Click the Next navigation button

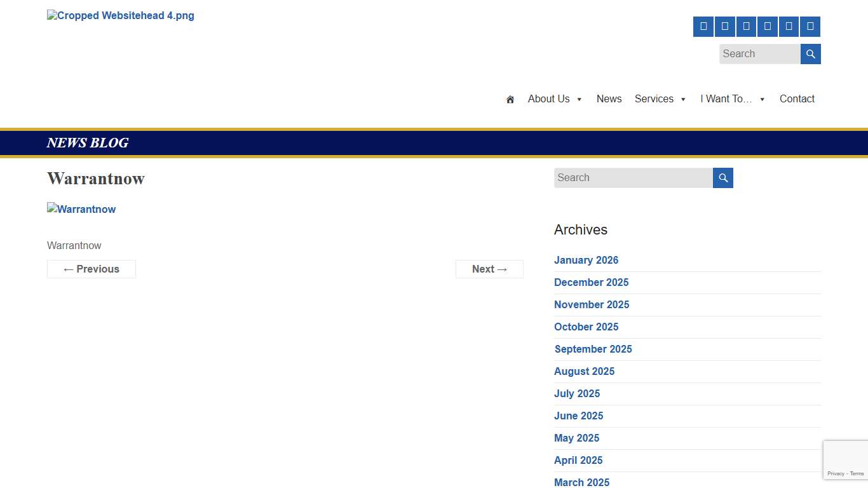[489, 269]
